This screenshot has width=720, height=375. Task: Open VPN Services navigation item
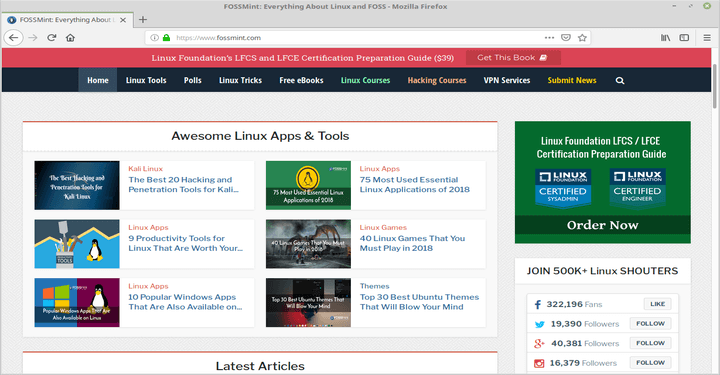(x=507, y=80)
